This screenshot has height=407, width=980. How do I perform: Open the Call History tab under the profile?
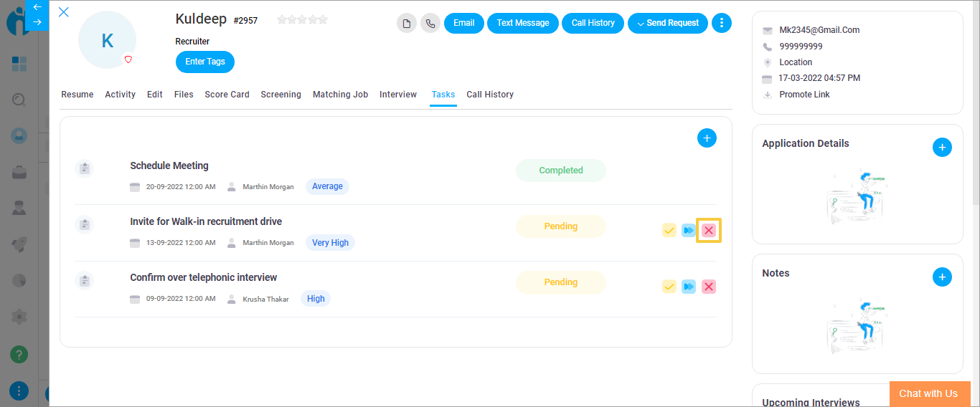tap(490, 95)
